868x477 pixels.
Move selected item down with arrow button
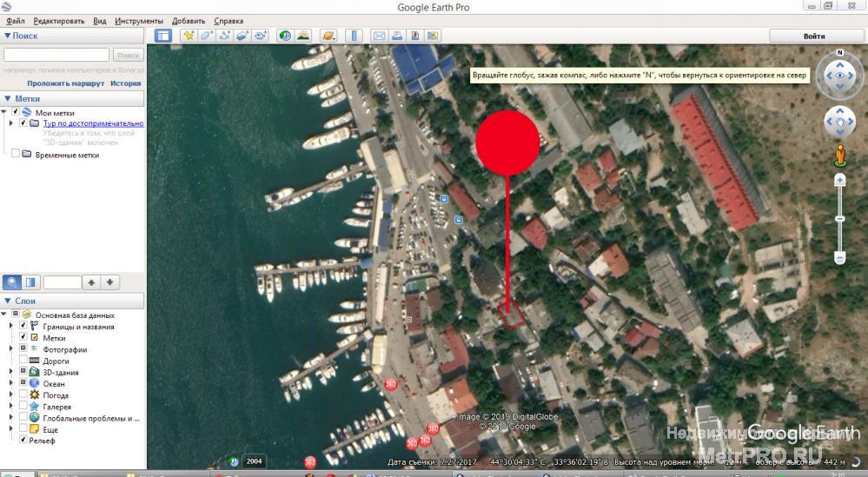[110, 282]
